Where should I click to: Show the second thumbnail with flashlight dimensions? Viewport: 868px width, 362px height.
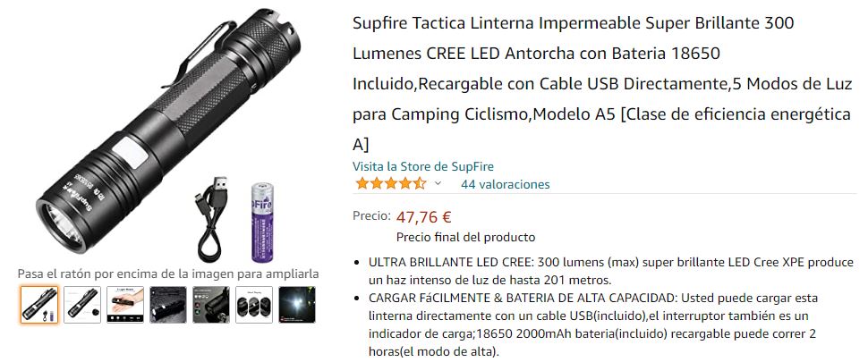tap(82, 305)
